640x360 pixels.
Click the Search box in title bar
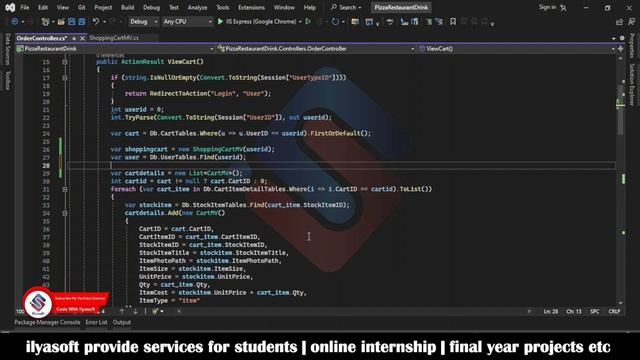click(x=346, y=7)
